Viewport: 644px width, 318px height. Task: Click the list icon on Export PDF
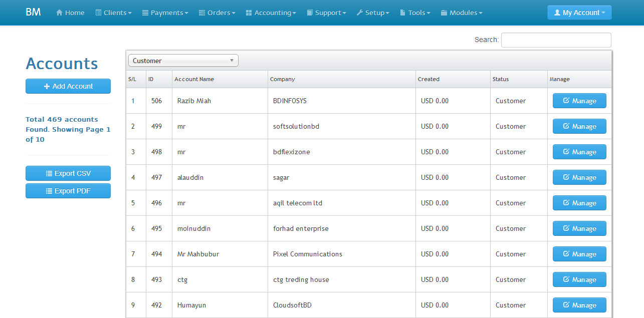click(49, 191)
